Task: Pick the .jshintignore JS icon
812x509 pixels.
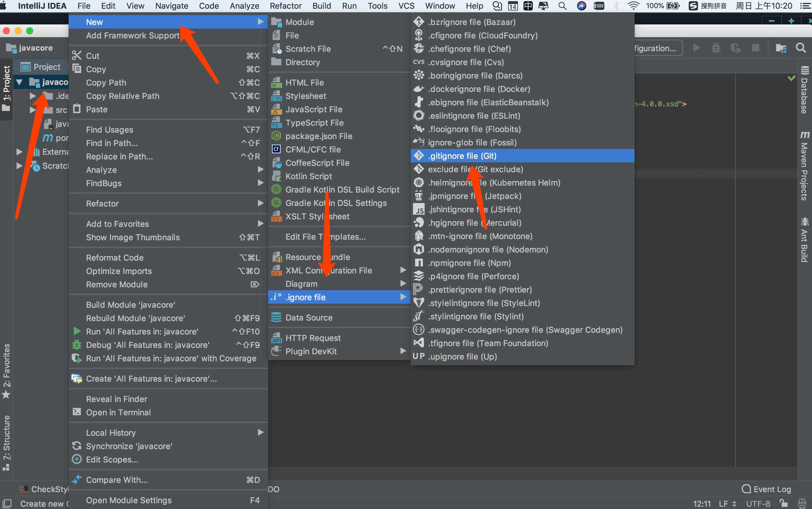Action: (x=419, y=209)
